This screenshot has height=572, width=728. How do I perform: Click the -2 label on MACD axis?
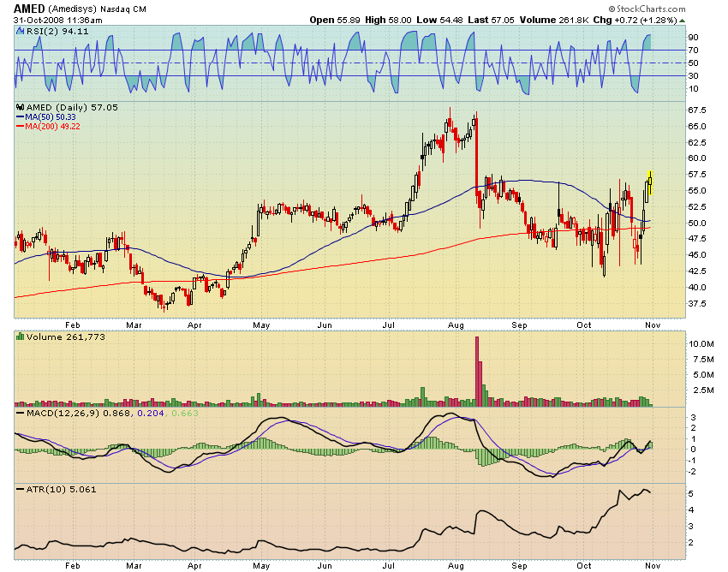point(692,471)
